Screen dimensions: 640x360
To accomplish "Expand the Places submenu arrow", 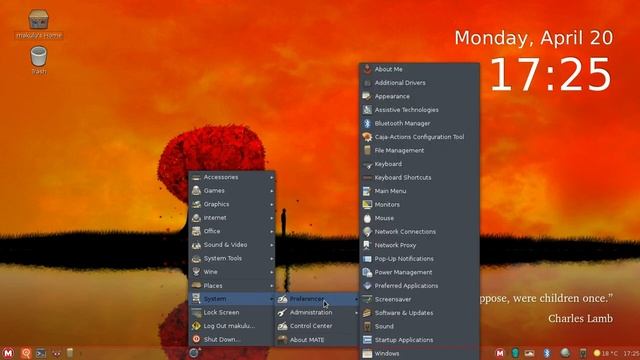I will (271, 286).
